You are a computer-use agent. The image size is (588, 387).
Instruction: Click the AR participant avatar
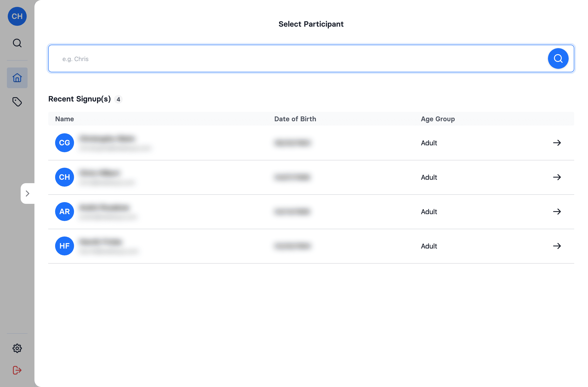point(65,212)
